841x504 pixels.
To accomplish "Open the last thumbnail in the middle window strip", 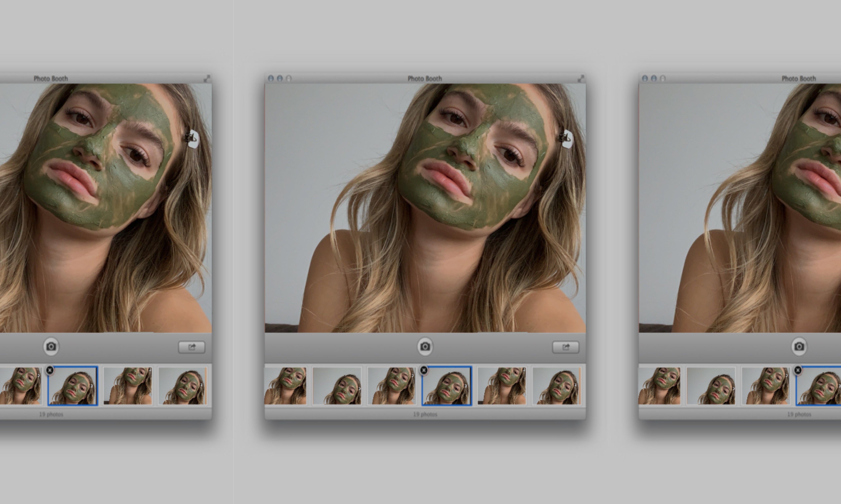I will pyautogui.click(x=556, y=386).
